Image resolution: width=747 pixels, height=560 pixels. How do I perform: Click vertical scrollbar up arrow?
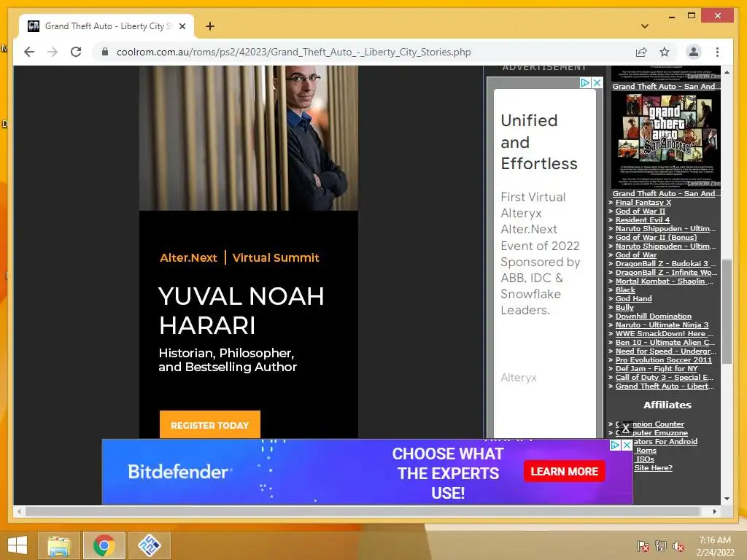(727, 72)
